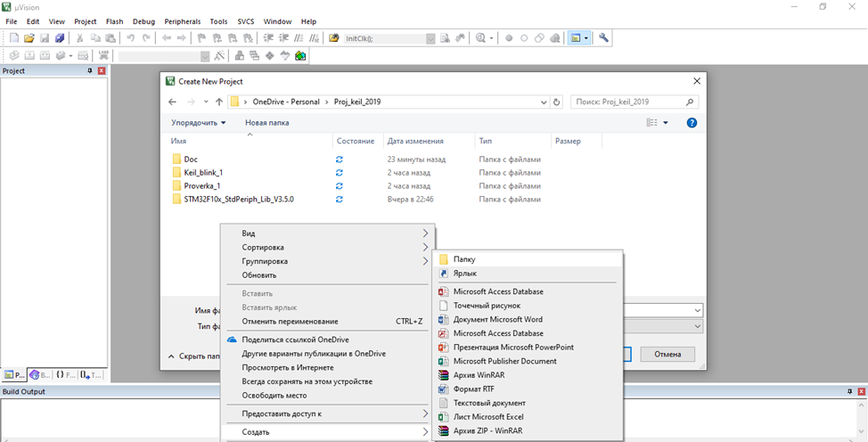Select the Keil_blink_1 folder
The image size is (868, 442).
203,172
